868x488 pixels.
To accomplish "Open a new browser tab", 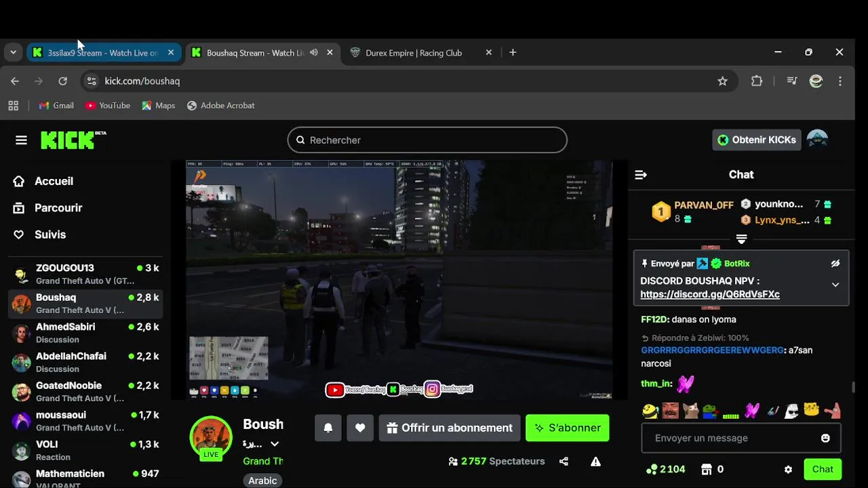I will [x=513, y=53].
